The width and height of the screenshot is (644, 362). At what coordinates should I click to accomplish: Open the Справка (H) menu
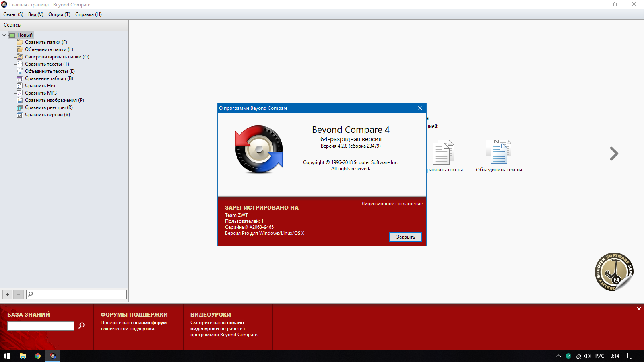click(x=88, y=14)
